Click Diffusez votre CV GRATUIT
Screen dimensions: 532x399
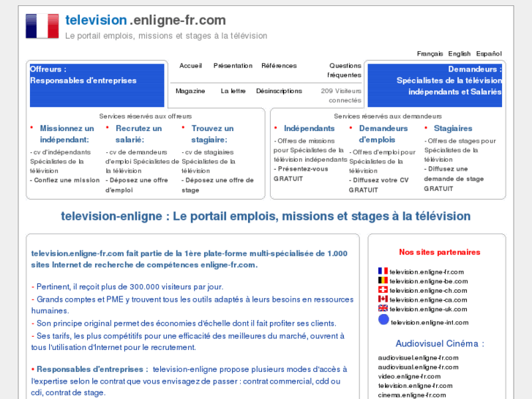pos(378,185)
